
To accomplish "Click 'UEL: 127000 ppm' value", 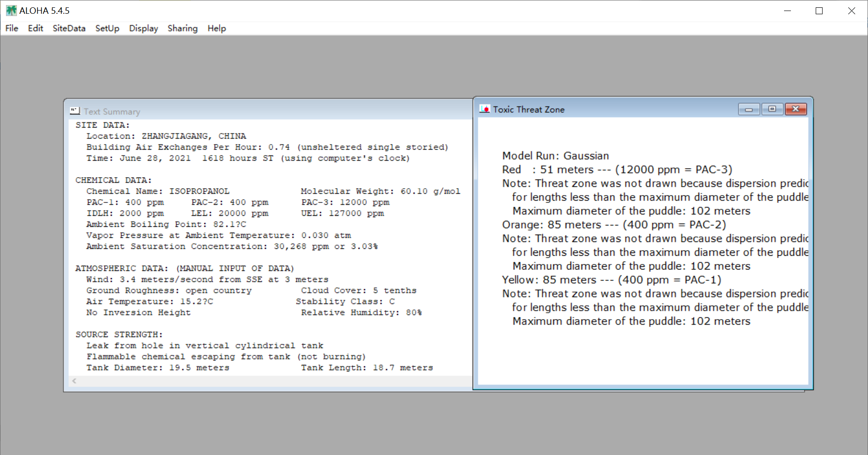I will click(x=343, y=213).
